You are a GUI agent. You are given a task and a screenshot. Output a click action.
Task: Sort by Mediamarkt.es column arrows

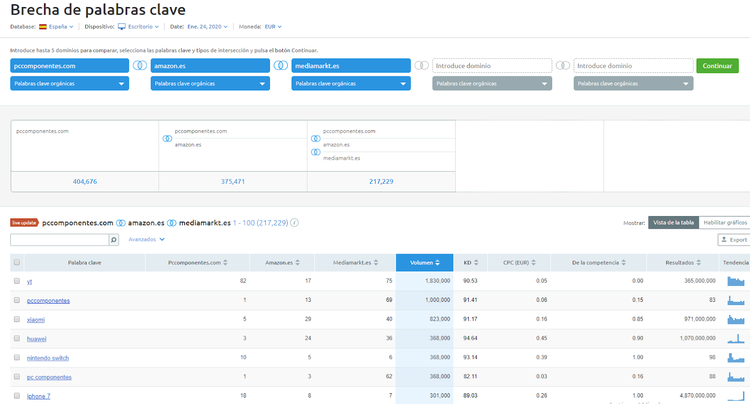pos(376,262)
